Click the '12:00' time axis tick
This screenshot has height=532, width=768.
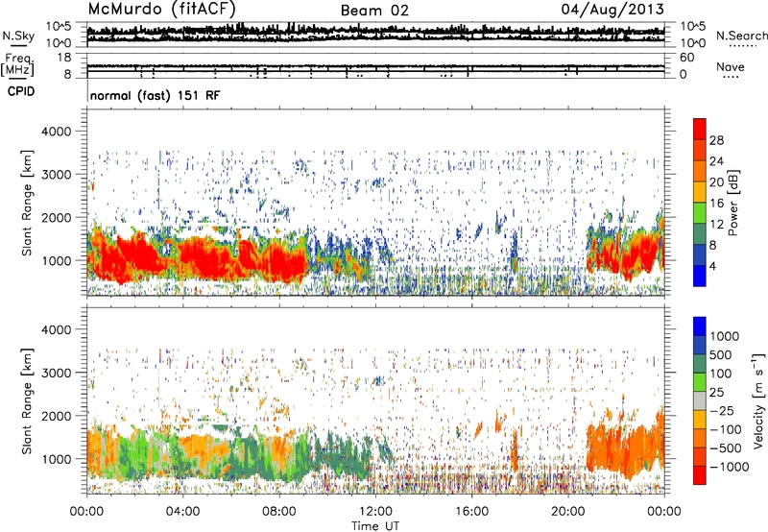coord(375,512)
